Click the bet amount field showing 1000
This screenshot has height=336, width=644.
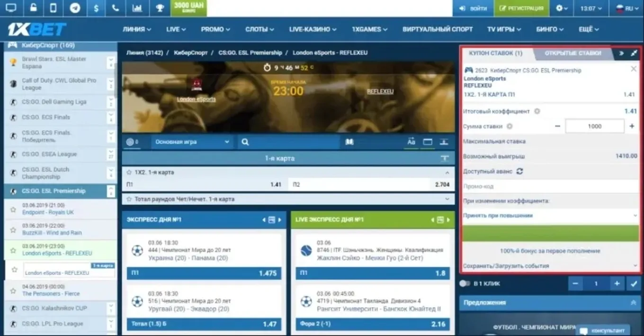(595, 126)
